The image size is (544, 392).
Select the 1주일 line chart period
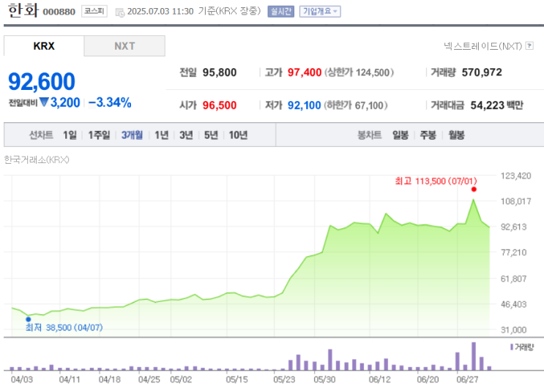(99, 135)
